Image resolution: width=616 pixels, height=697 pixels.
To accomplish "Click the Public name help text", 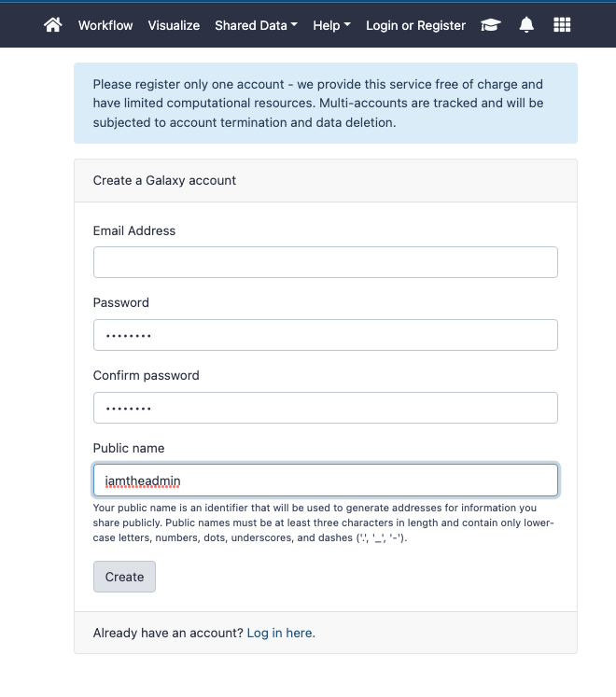I will pyautogui.click(x=323, y=523).
